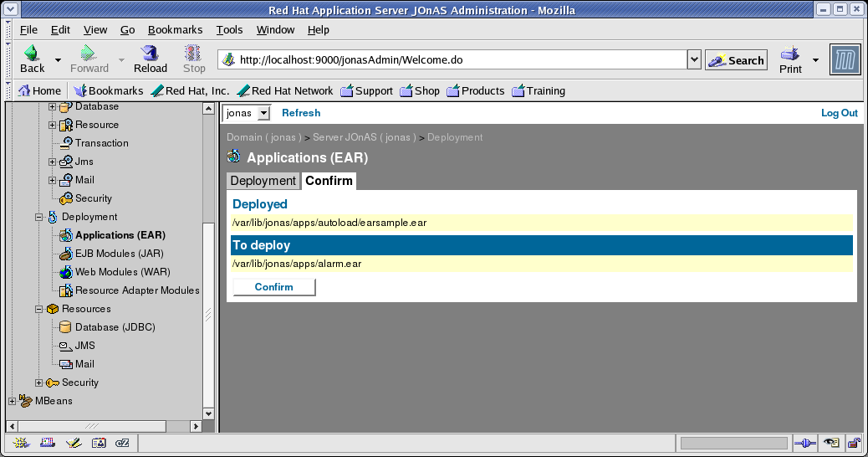
Task: Click the Print toolbar icon
Action: coord(790,54)
